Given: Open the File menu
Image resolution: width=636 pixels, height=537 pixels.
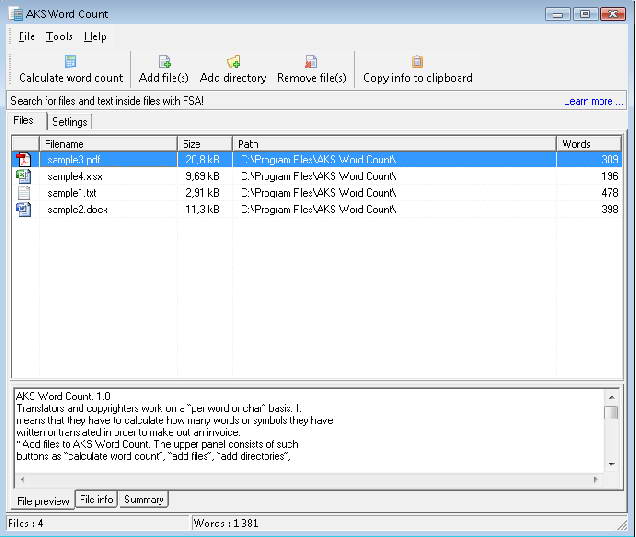Looking at the screenshot, I should (x=26, y=37).
